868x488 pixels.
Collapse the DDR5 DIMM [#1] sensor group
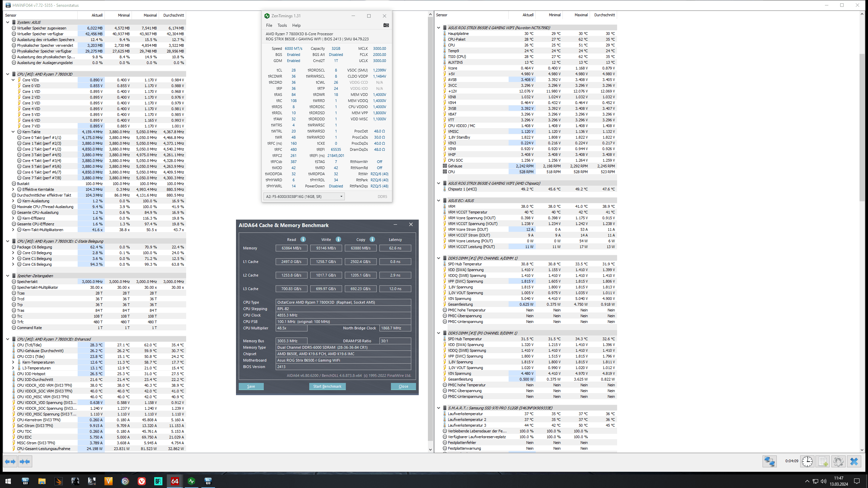click(438, 258)
